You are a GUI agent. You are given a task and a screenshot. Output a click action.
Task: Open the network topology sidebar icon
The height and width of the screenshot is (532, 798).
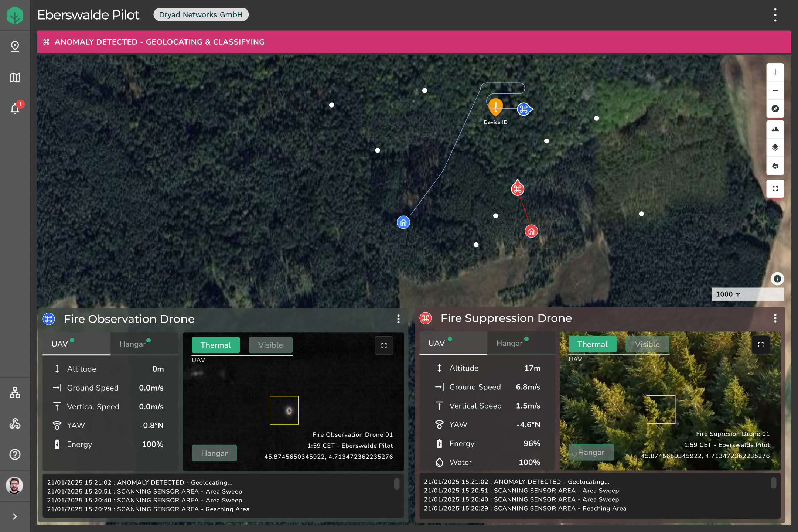tap(15, 392)
